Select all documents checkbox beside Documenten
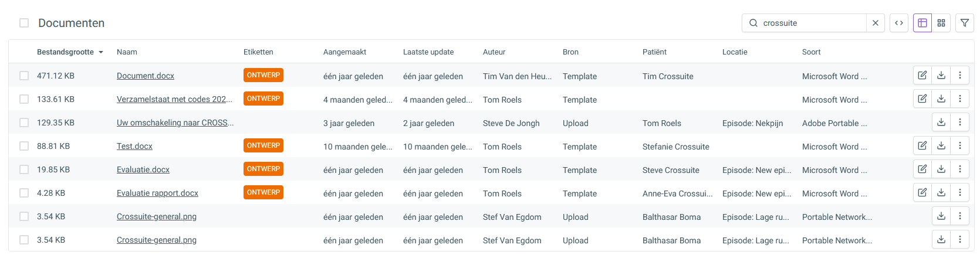980x265 pixels. [x=24, y=23]
